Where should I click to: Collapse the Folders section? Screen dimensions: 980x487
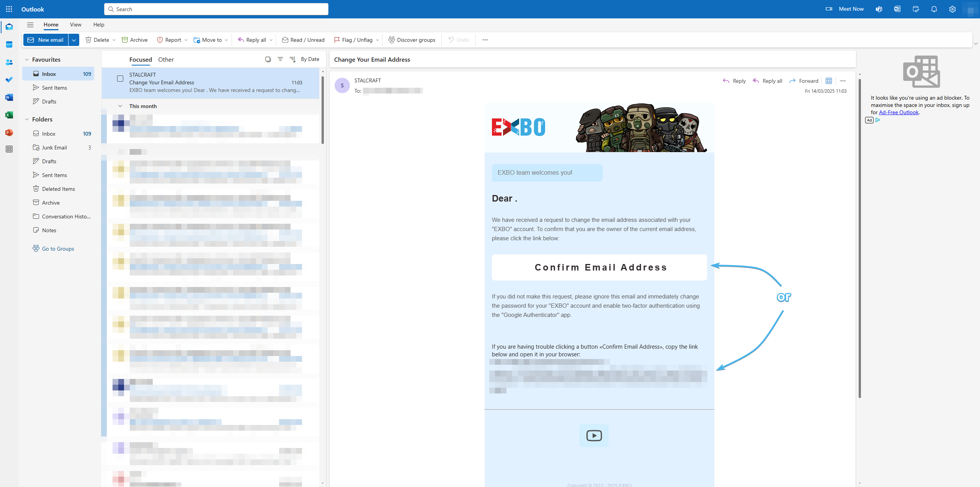(27, 120)
